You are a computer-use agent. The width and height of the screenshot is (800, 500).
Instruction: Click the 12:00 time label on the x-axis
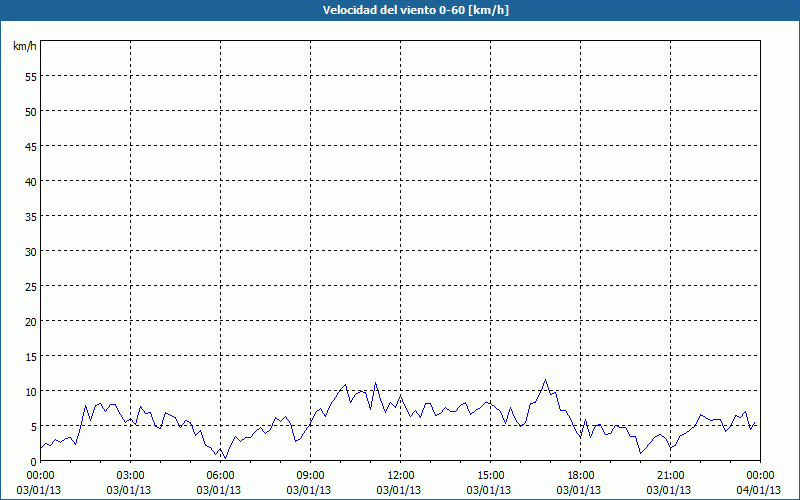[x=401, y=476]
